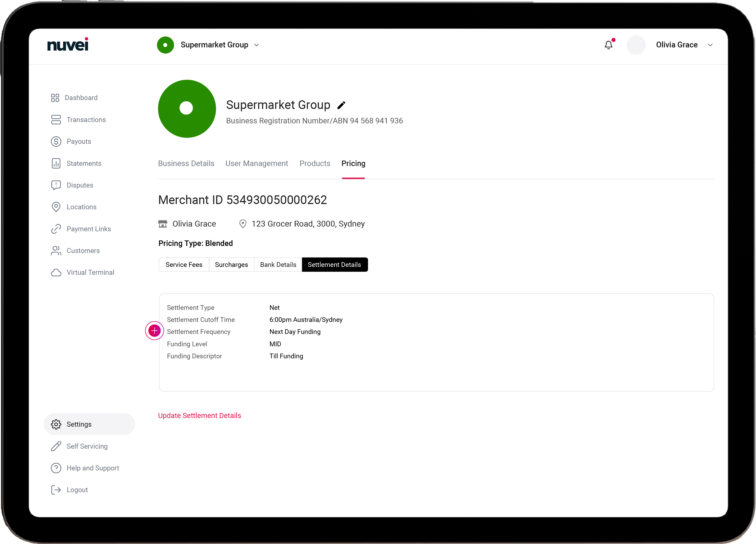The image size is (756, 544).
Task: Log out via the Logout link
Action: tap(77, 490)
